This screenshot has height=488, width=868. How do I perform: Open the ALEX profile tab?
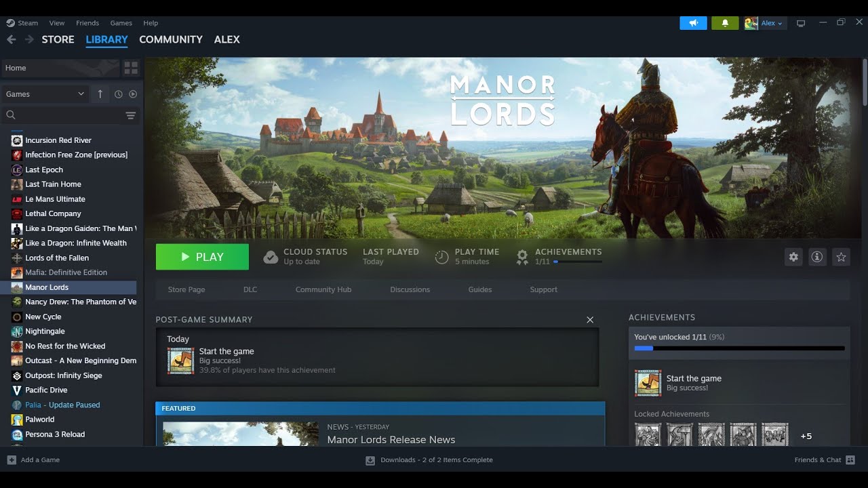(x=226, y=39)
